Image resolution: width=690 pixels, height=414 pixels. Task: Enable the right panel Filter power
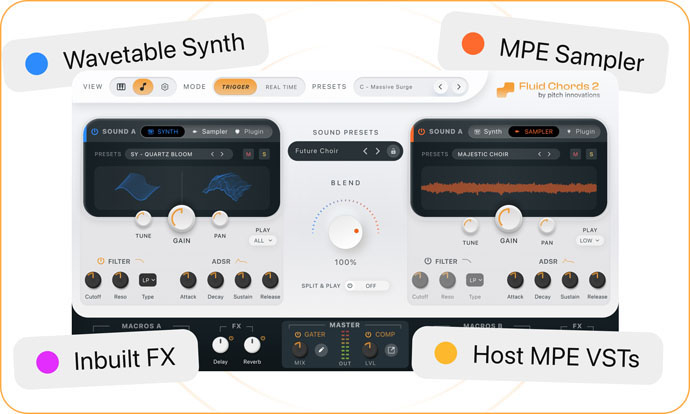coord(428,261)
